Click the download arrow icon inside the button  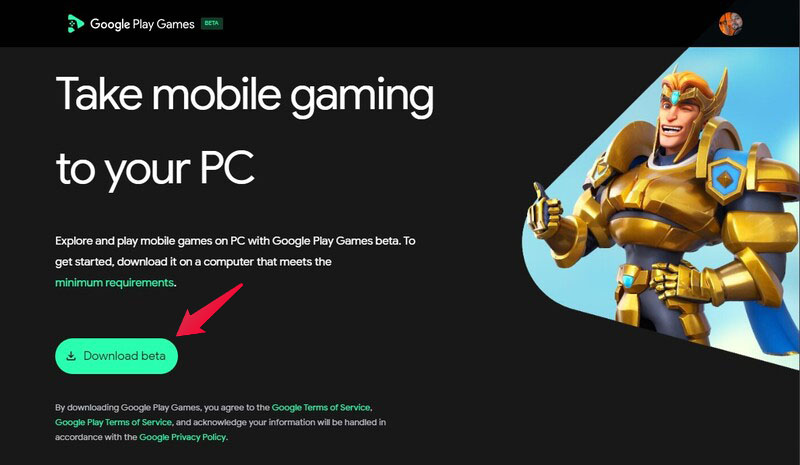71,356
